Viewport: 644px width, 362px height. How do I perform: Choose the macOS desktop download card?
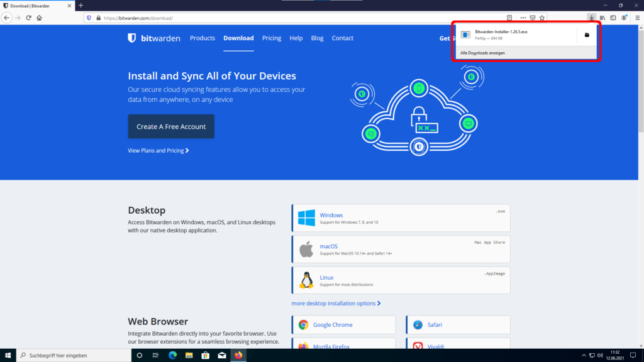tap(401, 249)
